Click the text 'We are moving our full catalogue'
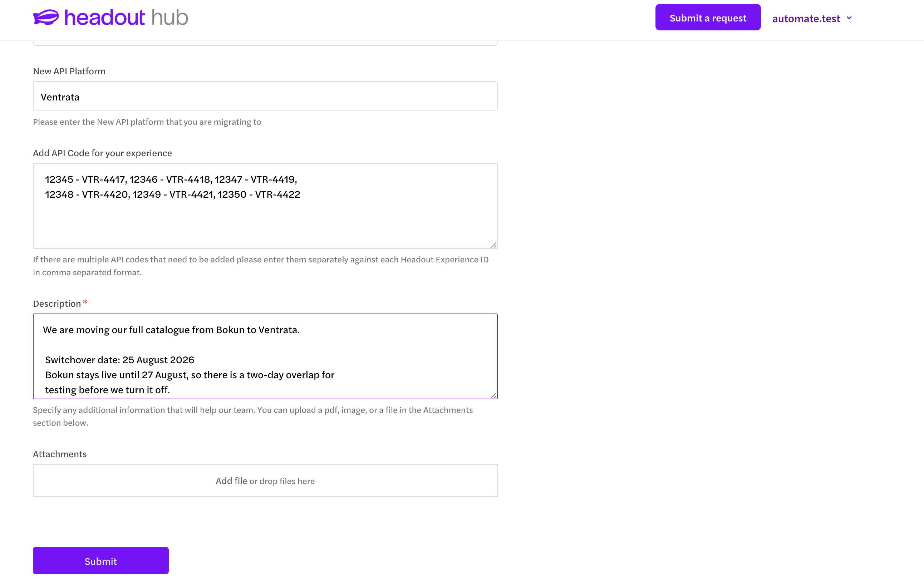 point(171,330)
